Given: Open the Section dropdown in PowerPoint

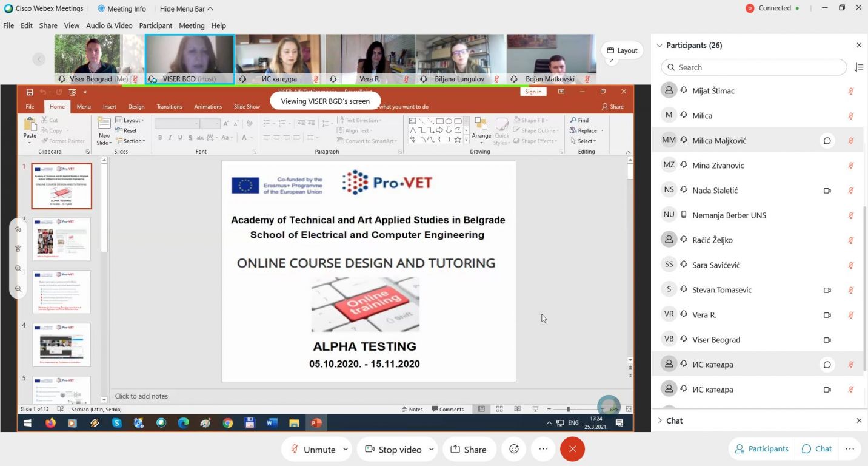Looking at the screenshot, I should click(130, 141).
